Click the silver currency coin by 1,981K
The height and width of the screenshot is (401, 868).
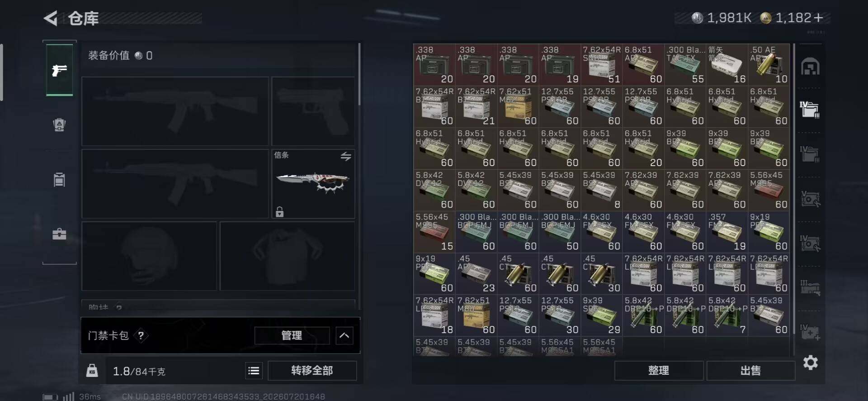pyautogui.click(x=697, y=18)
